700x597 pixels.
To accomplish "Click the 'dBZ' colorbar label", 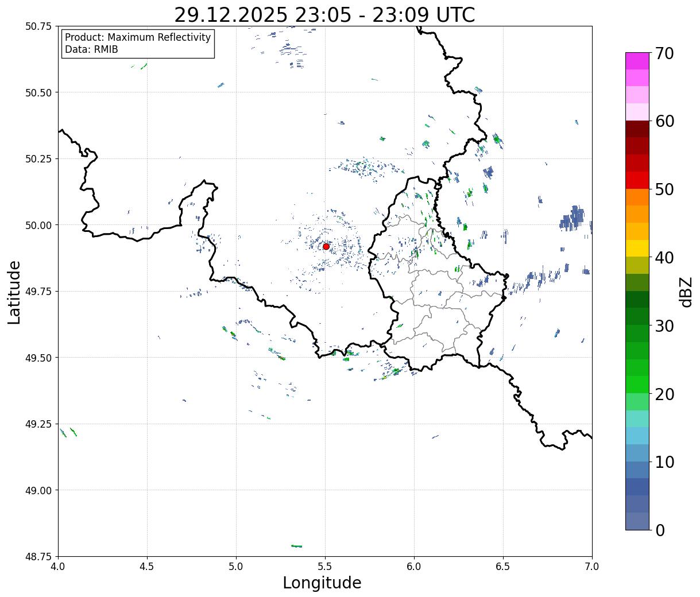I will click(686, 292).
